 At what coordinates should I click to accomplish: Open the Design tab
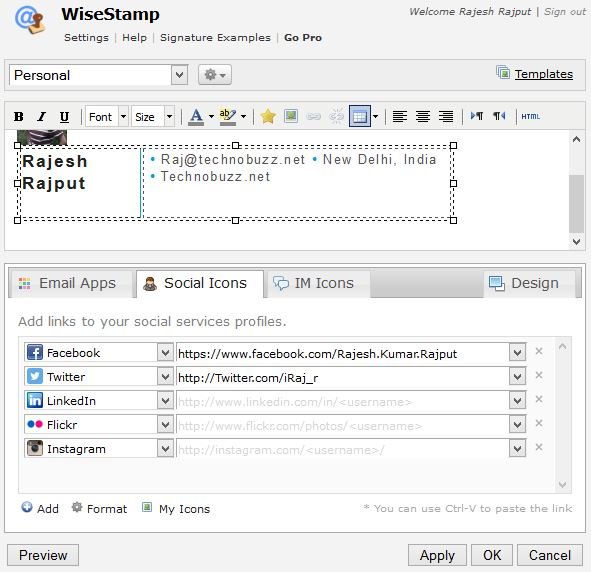click(529, 283)
